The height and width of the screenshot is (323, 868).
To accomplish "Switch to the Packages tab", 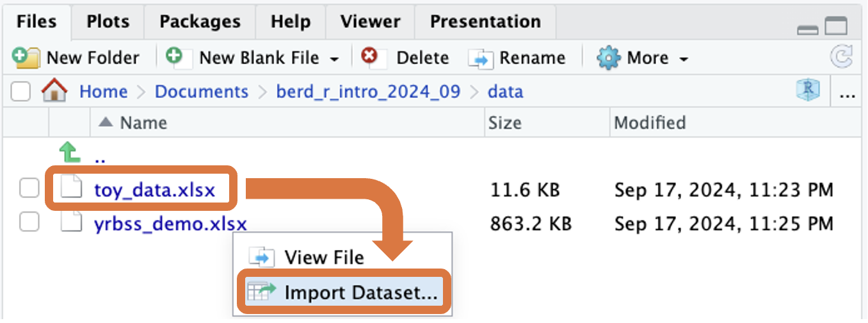I will click(200, 21).
